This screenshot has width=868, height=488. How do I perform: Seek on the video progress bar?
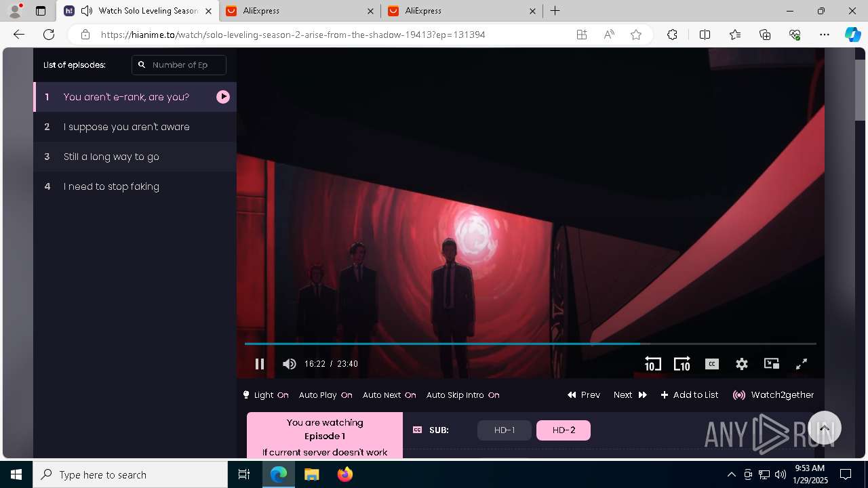(530, 344)
